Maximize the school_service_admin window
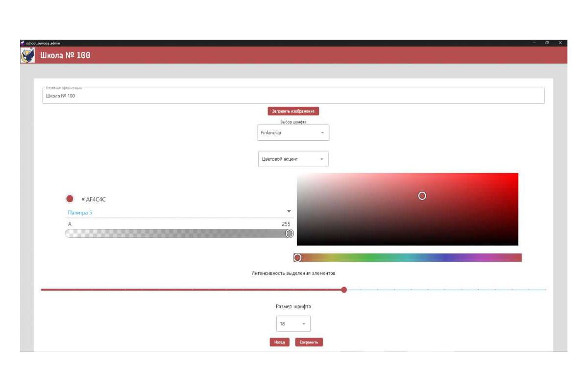Screen dimensions: 588x392 (x=546, y=43)
